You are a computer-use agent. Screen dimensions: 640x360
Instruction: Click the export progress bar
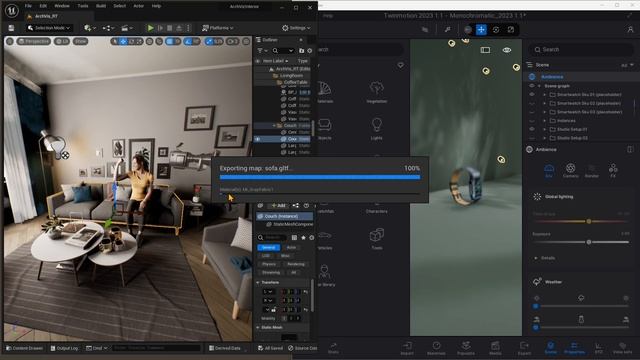click(x=320, y=177)
